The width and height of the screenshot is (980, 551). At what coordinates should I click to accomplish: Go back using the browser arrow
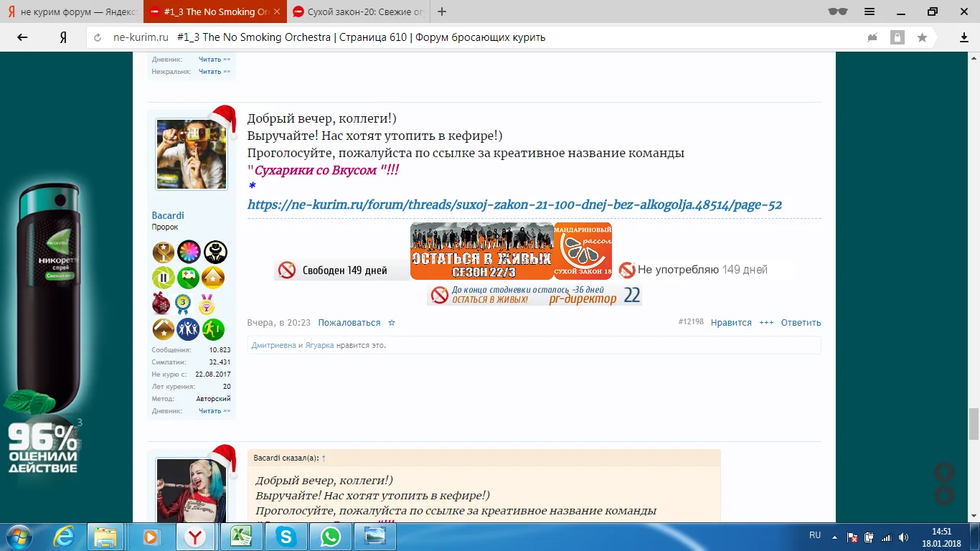[x=22, y=37]
